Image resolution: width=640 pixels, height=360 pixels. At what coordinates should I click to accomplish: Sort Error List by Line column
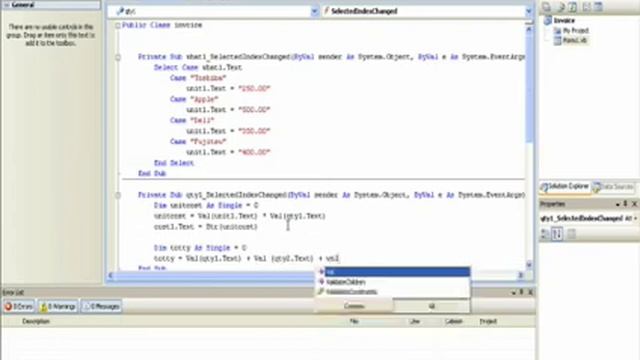(x=415, y=322)
